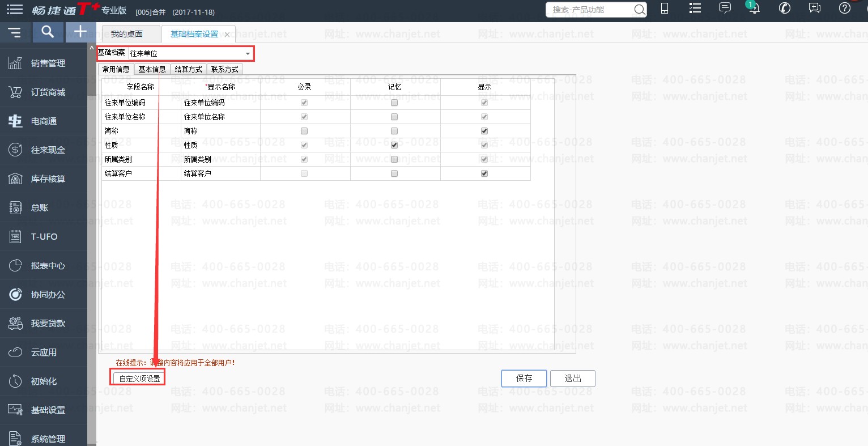Click the 显示名称 column header
The width and height of the screenshot is (868, 446).
[220, 87]
